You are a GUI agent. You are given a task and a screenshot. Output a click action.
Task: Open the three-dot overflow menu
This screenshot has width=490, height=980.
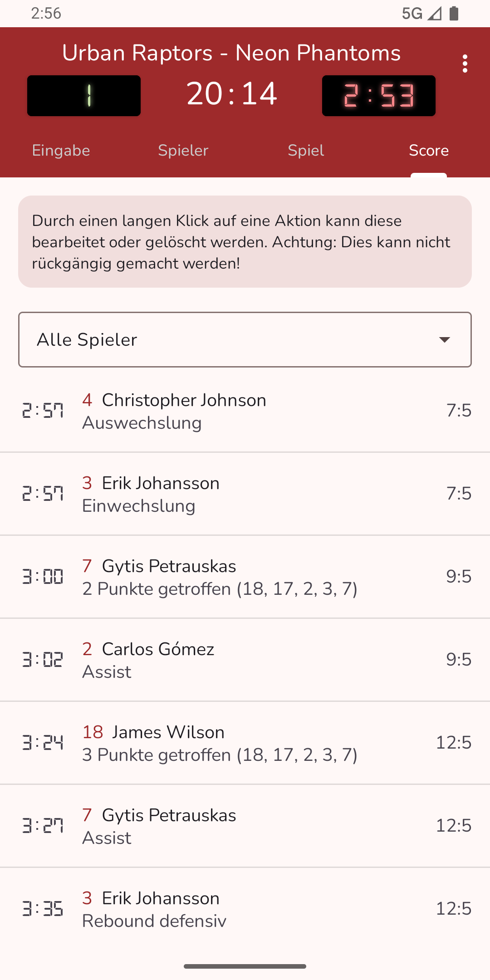click(x=465, y=64)
